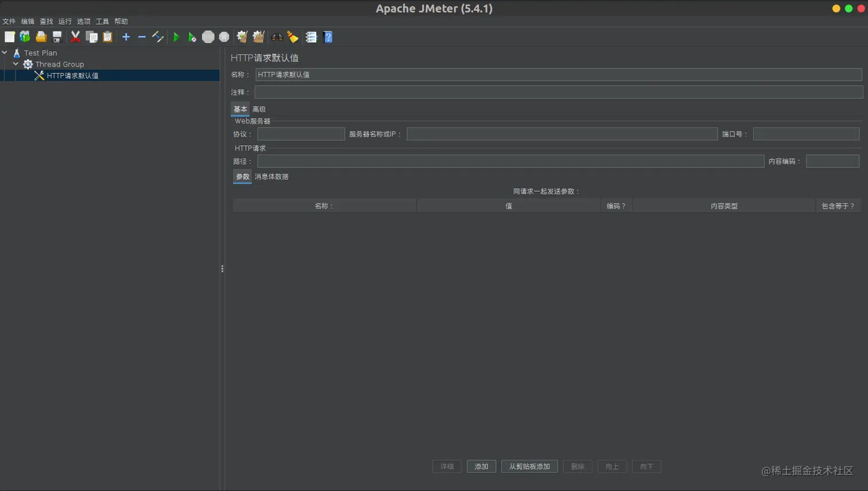This screenshot has height=491, width=868.
Task: Click the Toggle enable/disable icon
Action: [158, 37]
